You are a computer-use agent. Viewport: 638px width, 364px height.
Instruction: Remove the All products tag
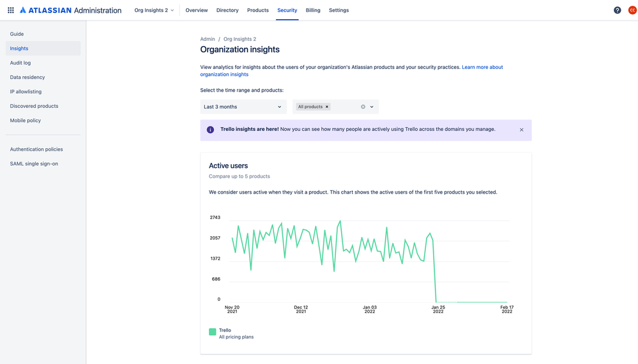point(327,107)
